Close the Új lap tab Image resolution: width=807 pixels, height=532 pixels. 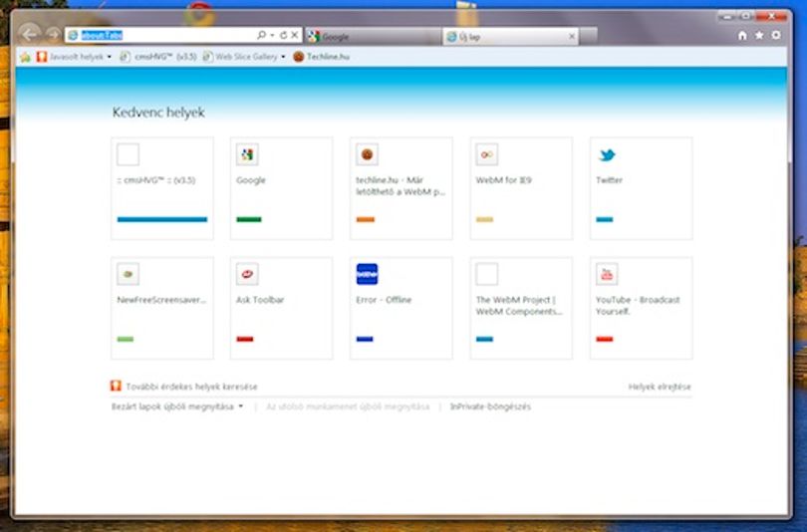click(x=571, y=37)
